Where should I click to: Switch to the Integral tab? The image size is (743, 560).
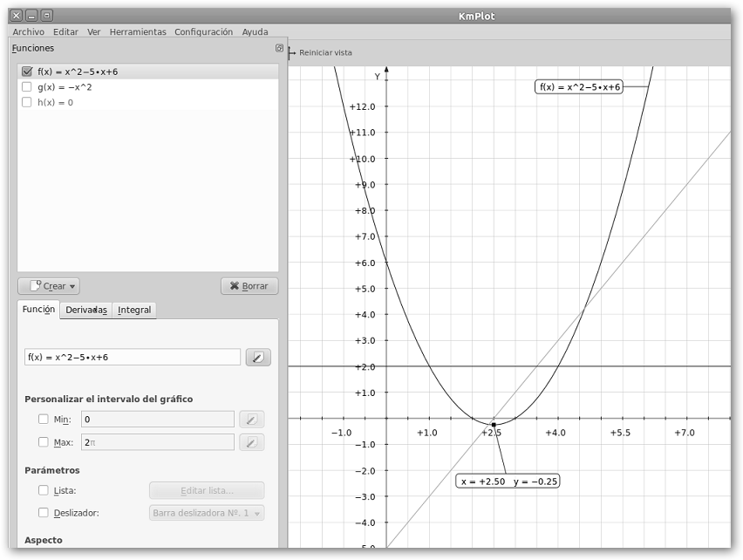pos(134,310)
